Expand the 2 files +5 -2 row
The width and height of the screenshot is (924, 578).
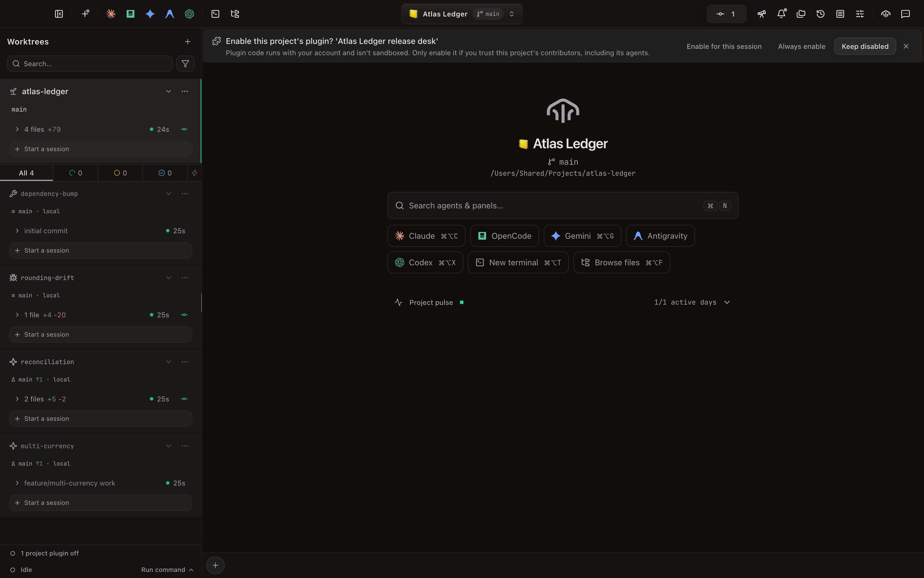(x=100, y=399)
